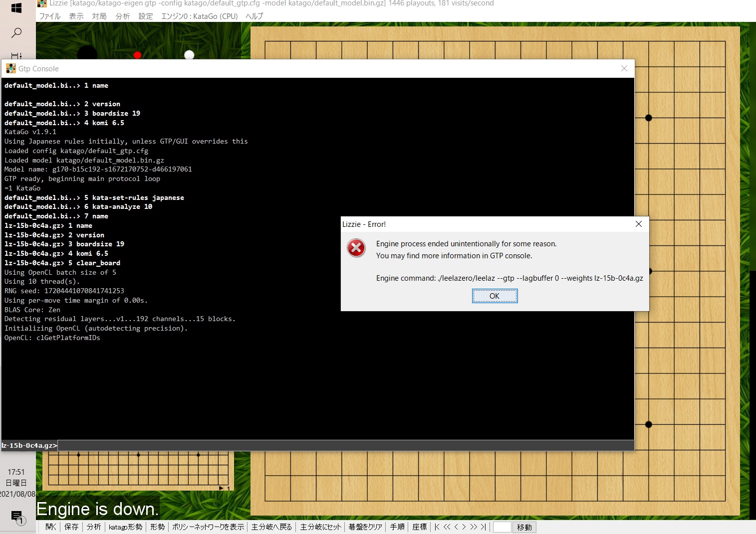This screenshot has height=534, width=756.
Task: Click the 座標 toolbar button
Action: coord(420,527)
